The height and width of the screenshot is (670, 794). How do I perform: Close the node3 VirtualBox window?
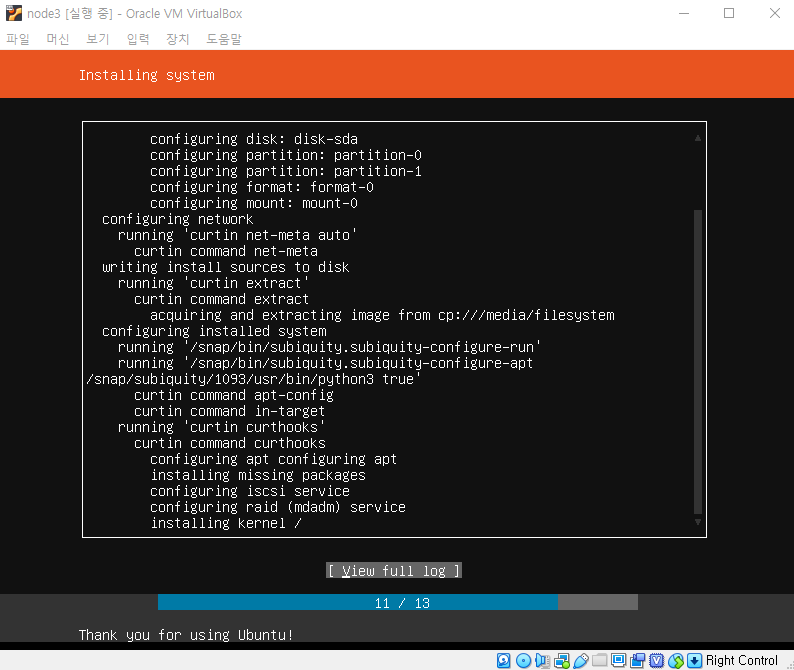[x=775, y=13]
